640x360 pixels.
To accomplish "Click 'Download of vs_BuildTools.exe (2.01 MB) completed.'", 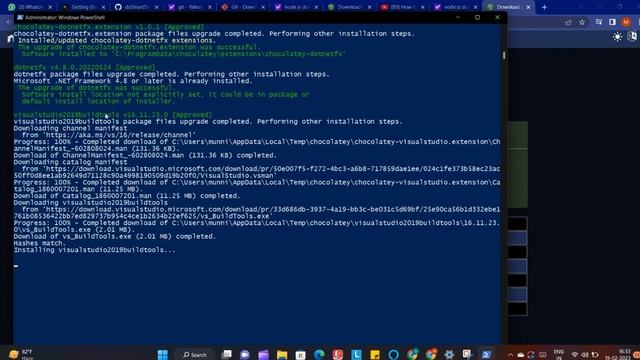I will point(115,236).
